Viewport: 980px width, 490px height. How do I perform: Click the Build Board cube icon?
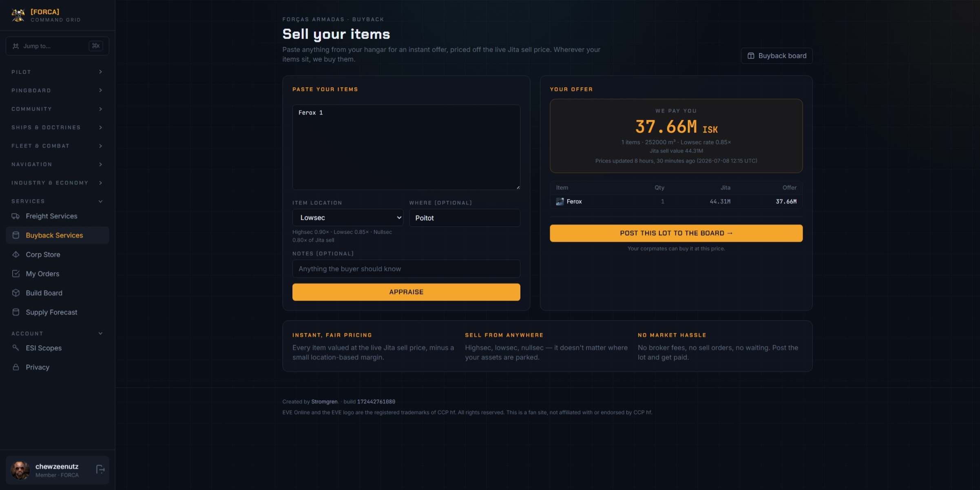click(15, 293)
